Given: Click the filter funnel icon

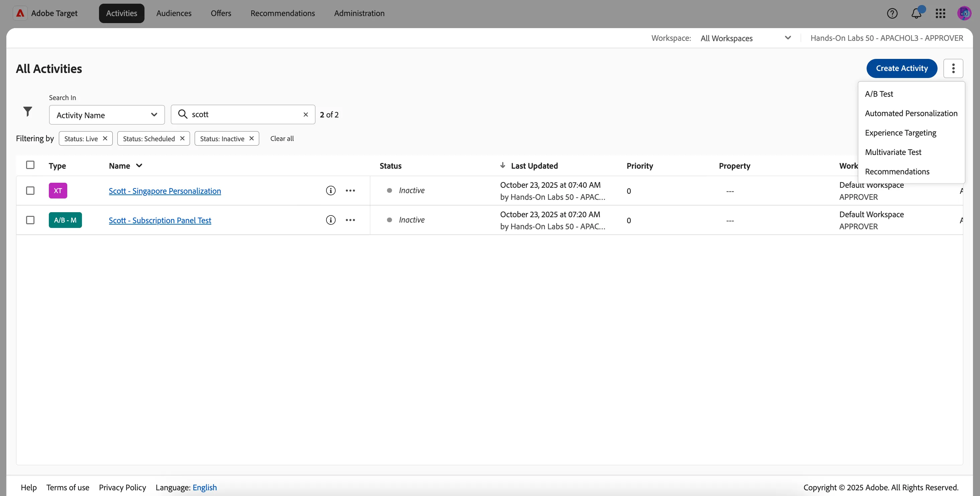Looking at the screenshot, I should [x=28, y=111].
